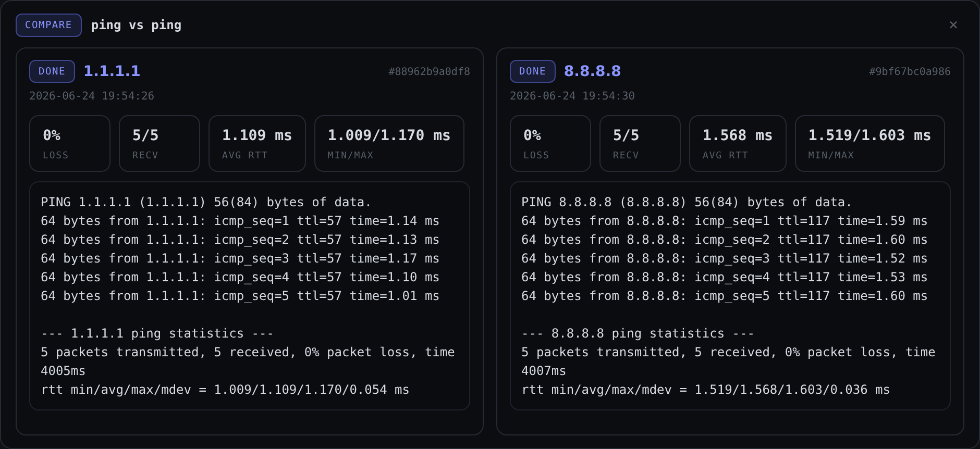Close the compare dialog with X
Viewport: 980px width, 449px height.
953,25
